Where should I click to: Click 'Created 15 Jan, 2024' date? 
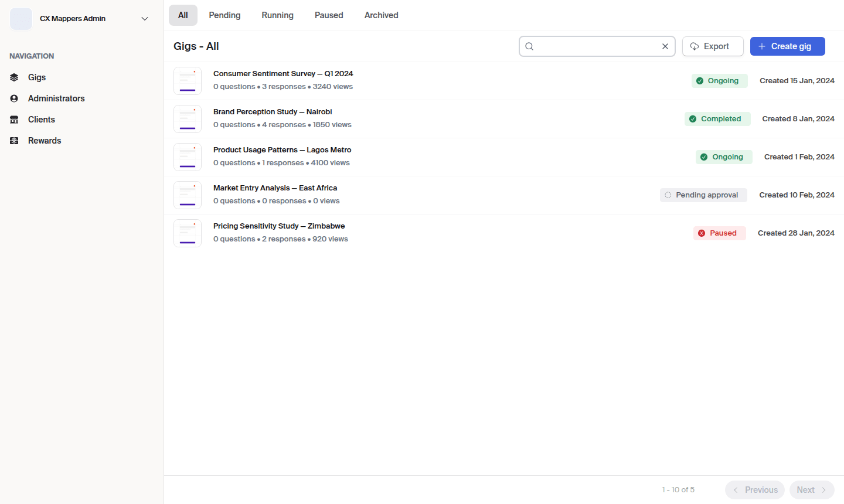tap(797, 81)
